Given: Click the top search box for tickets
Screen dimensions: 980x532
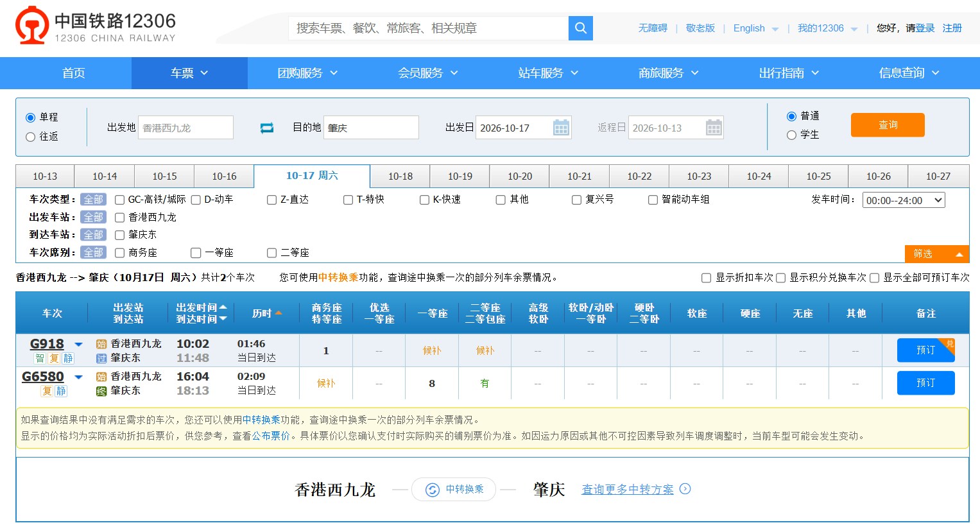Looking at the screenshot, I should pyautogui.click(x=429, y=28).
